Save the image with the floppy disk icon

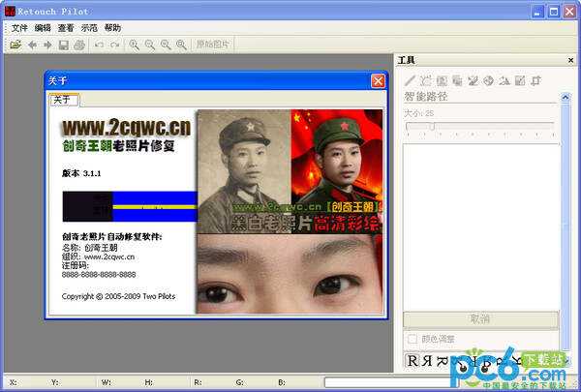click(x=63, y=45)
